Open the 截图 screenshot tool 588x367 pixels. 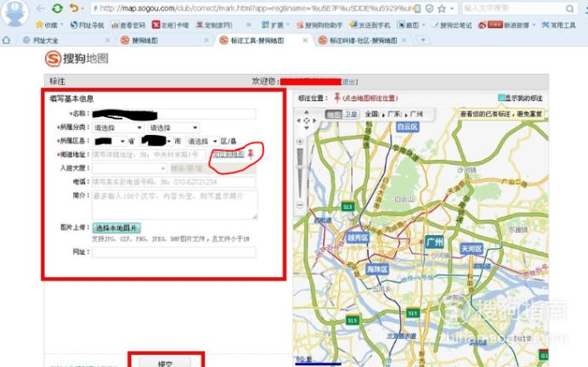pyautogui.click(x=409, y=25)
